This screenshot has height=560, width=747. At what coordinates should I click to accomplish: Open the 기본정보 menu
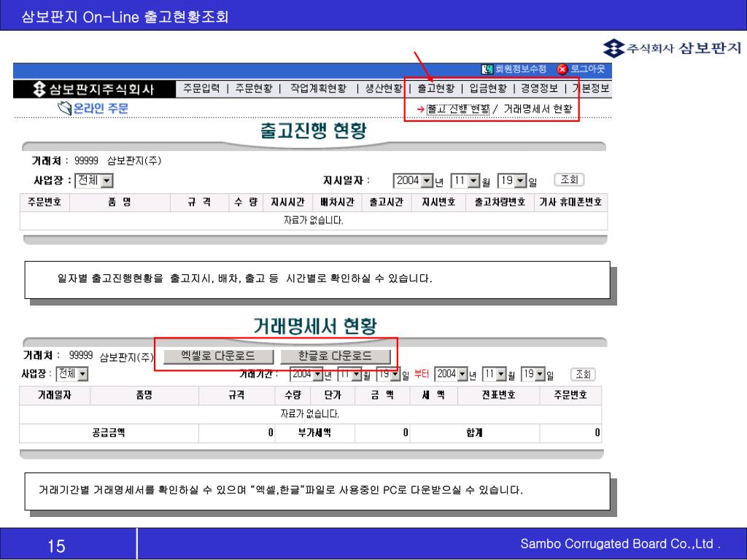[x=591, y=88]
